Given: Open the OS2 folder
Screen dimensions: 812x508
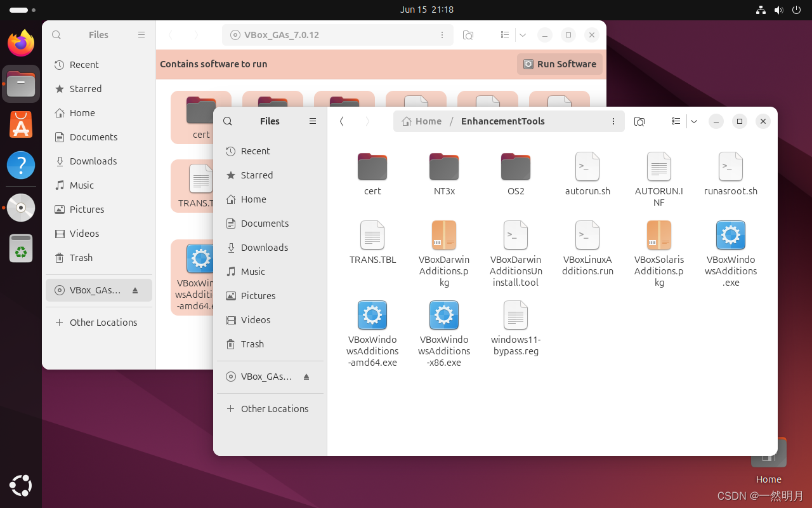Looking at the screenshot, I should pyautogui.click(x=516, y=174).
